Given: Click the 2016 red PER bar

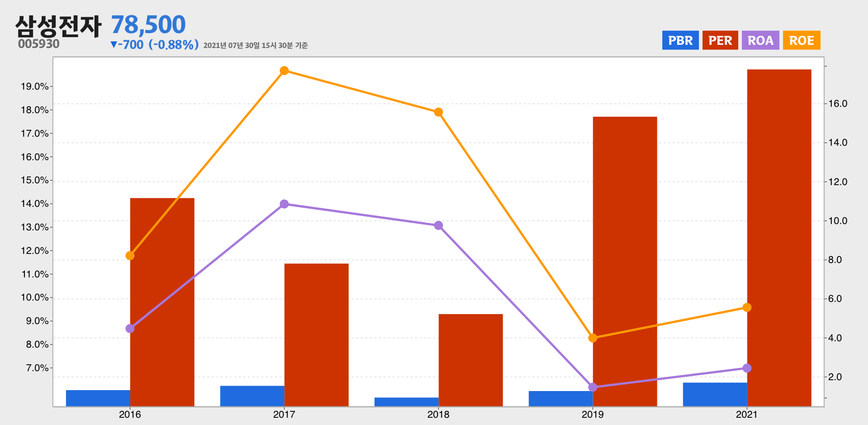Looking at the screenshot, I should tap(162, 302).
